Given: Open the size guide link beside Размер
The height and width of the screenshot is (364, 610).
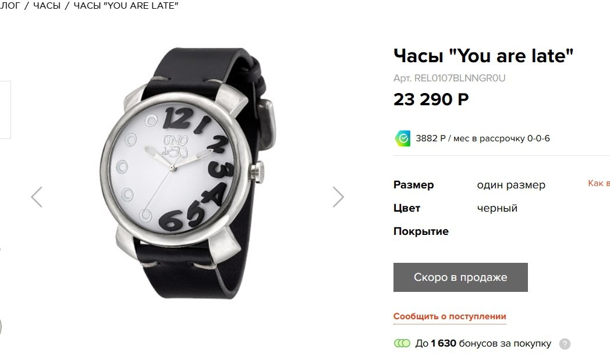Looking at the screenshot, I should 599,183.
